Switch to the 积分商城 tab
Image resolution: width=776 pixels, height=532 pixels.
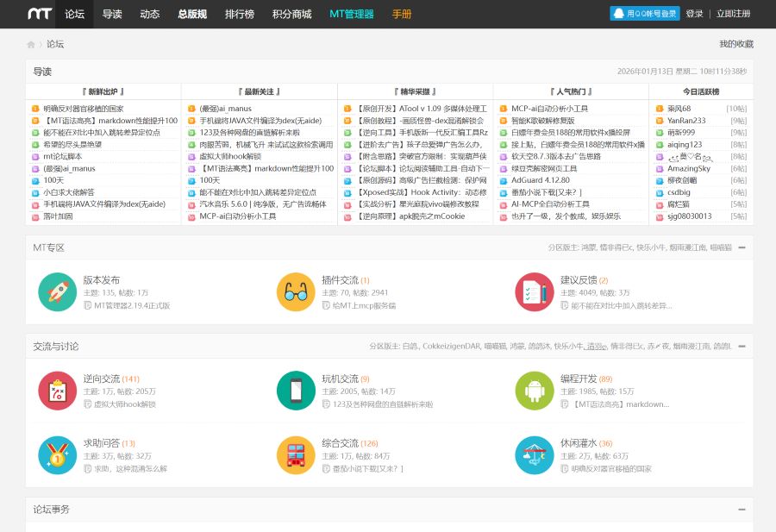[291, 14]
